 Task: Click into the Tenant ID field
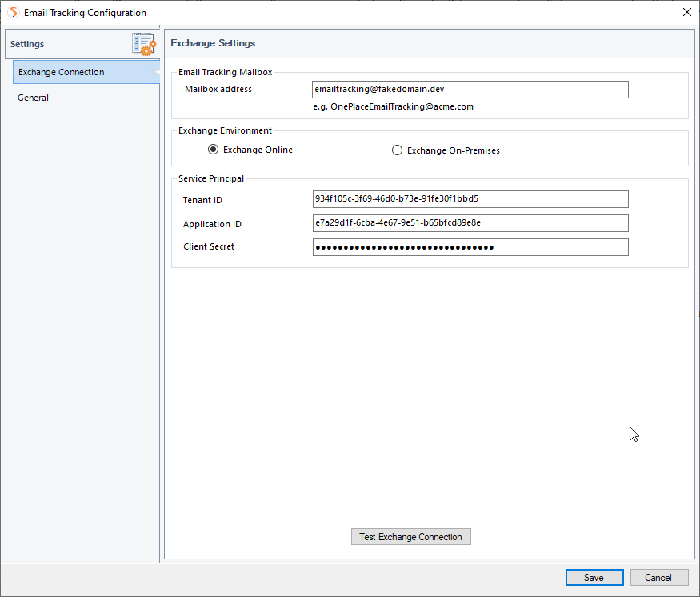pyautogui.click(x=470, y=199)
